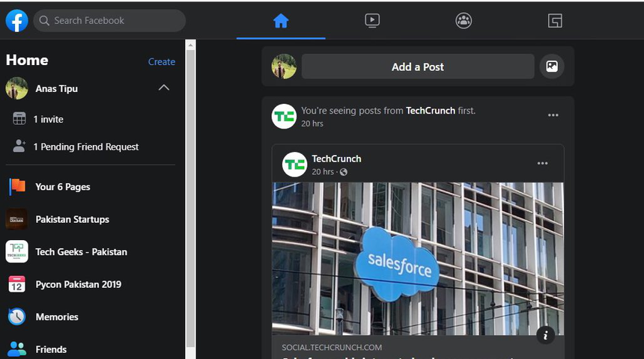644x359 pixels.
Task: Click the Add a Post button
Action: [418, 67]
